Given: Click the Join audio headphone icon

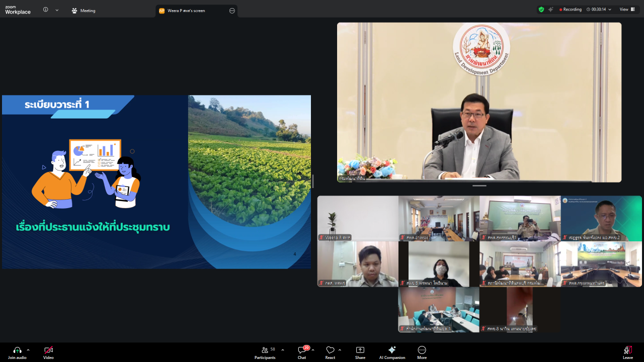Looking at the screenshot, I should click(x=17, y=350).
